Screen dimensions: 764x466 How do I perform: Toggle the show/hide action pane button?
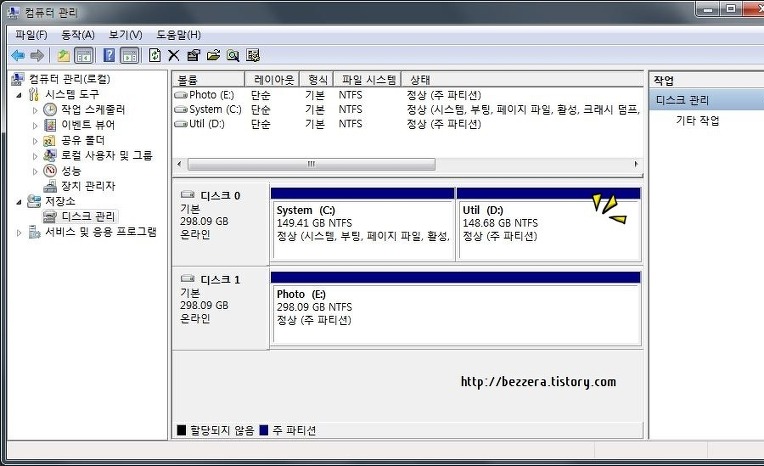click(130, 56)
